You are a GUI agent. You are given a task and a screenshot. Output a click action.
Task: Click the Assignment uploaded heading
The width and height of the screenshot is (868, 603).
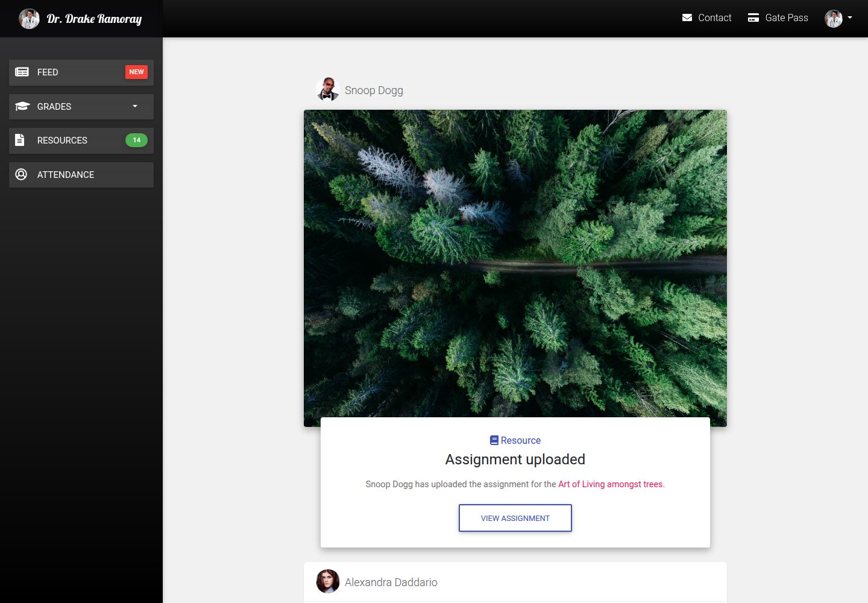[x=515, y=459]
